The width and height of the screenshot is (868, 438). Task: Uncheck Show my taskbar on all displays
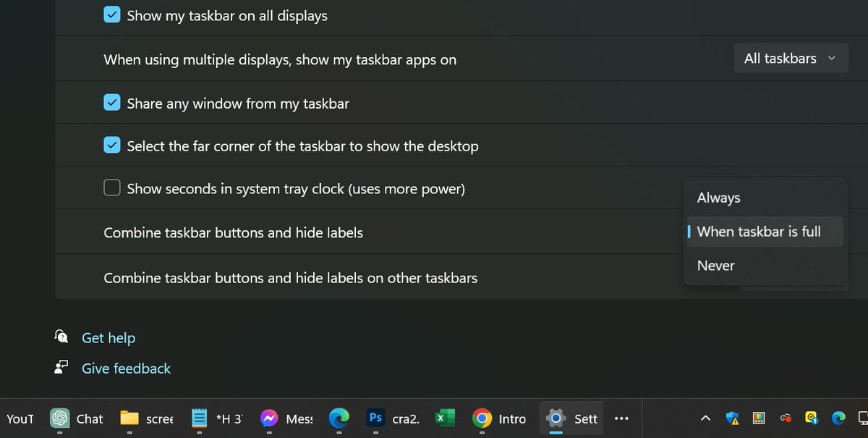pyautogui.click(x=112, y=15)
